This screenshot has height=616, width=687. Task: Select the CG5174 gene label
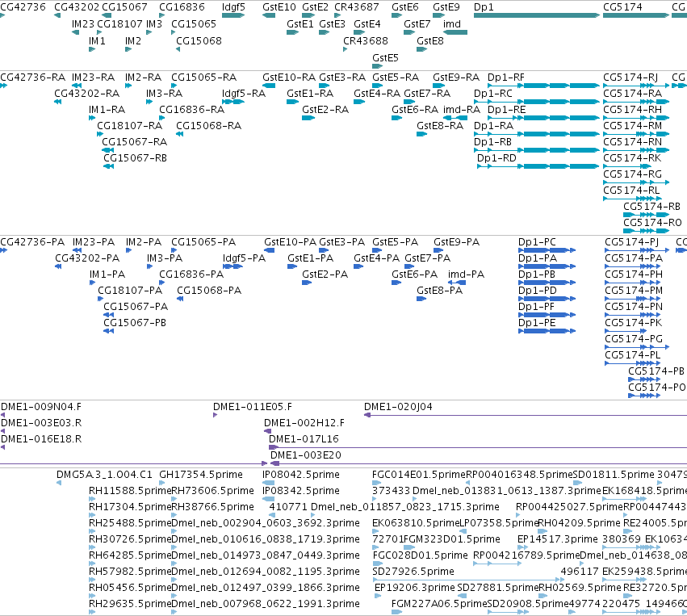622,7
